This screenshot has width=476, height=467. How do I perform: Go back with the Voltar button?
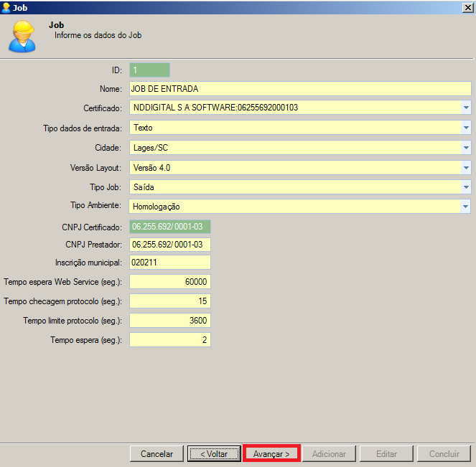(213, 454)
